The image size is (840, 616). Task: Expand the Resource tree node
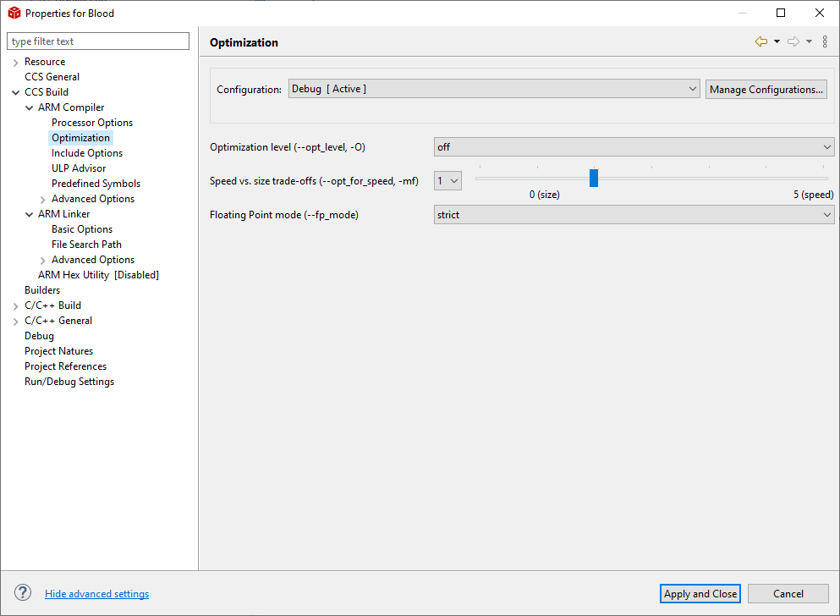tap(15, 62)
